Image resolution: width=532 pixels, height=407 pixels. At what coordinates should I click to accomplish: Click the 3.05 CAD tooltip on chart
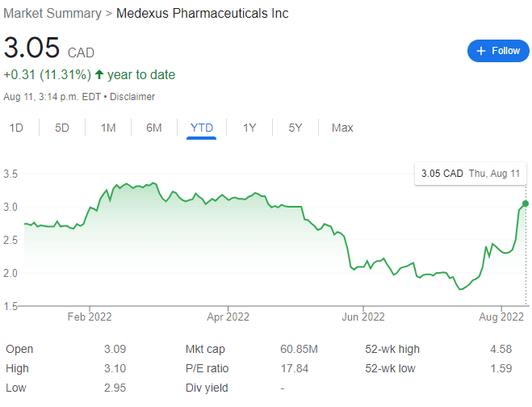click(x=471, y=174)
